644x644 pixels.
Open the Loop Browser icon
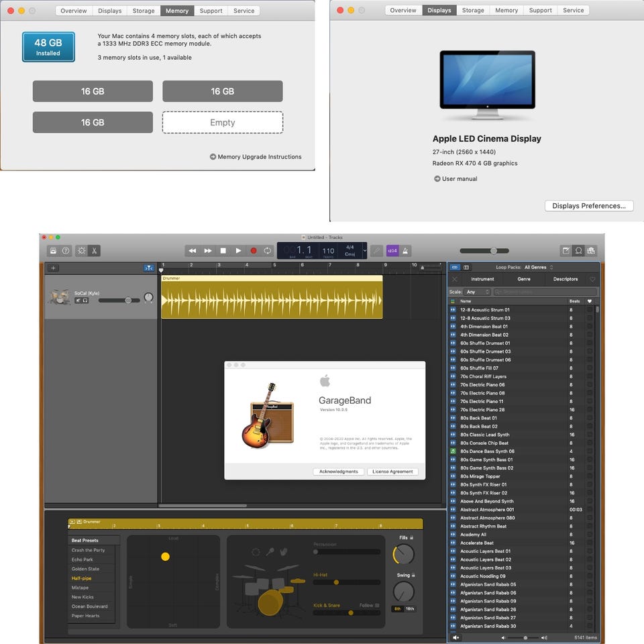pyautogui.click(x=578, y=250)
